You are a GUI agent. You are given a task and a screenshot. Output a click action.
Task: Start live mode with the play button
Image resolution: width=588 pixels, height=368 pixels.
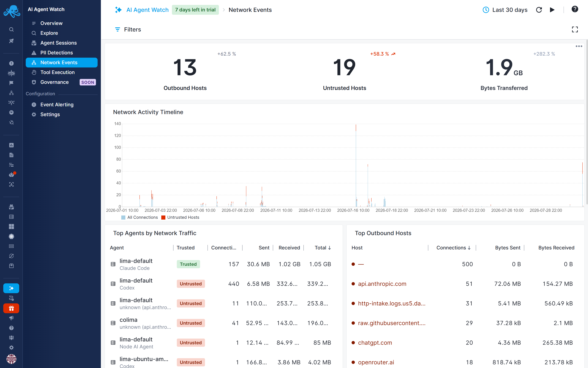[552, 10]
